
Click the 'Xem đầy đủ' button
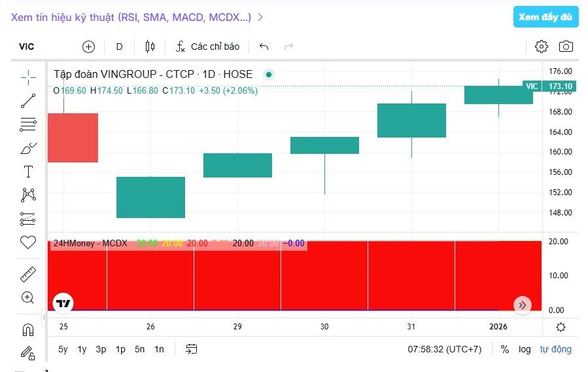click(545, 17)
